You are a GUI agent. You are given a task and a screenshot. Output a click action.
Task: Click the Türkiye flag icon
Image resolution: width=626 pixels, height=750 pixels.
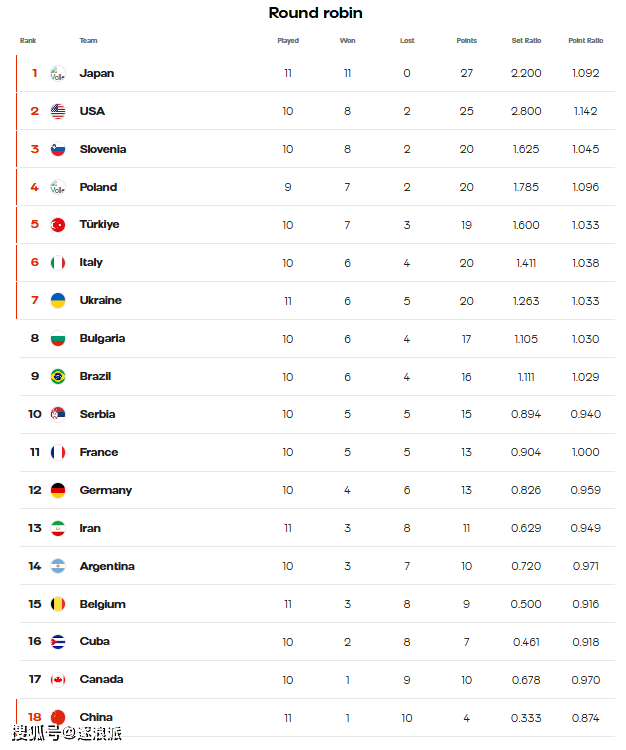click(58, 225)
